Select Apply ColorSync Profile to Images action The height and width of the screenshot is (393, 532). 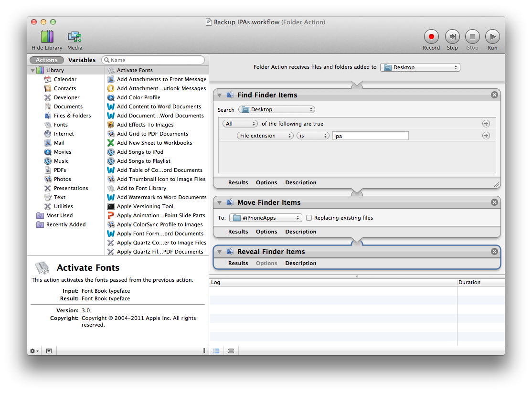click(157, 224)
